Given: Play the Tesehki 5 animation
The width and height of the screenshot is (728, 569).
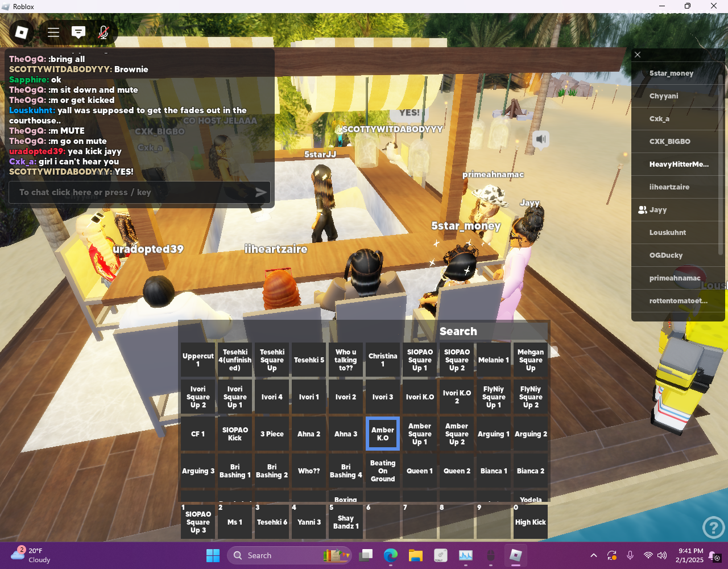Looking at the screenshot, I should (309, 360).
